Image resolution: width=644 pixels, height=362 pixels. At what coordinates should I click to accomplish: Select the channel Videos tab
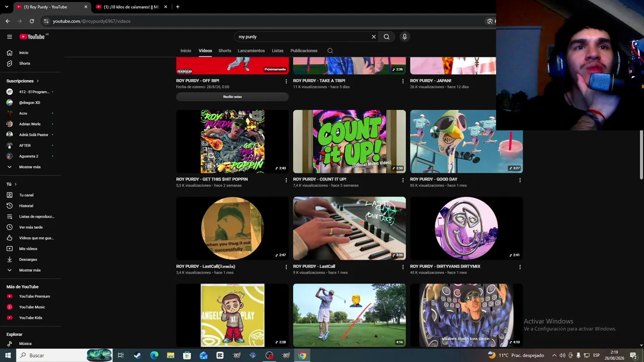[205, 51]
